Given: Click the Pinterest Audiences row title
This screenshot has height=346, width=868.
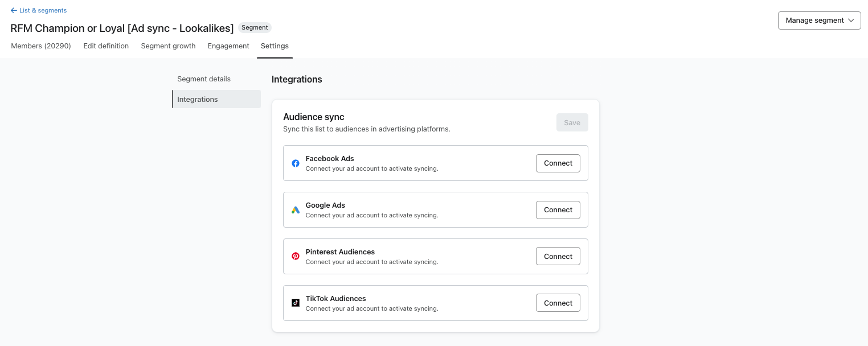Looking at the screenshot, I should 340,252.
